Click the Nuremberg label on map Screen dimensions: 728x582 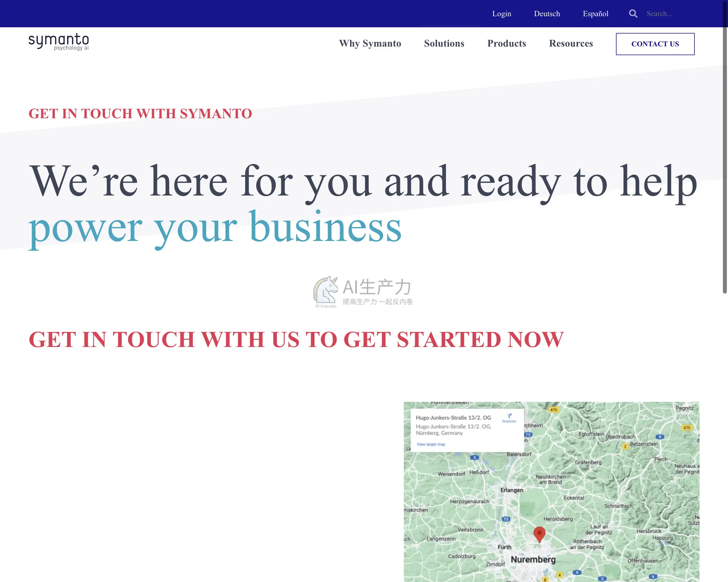(x=533, y=559)
